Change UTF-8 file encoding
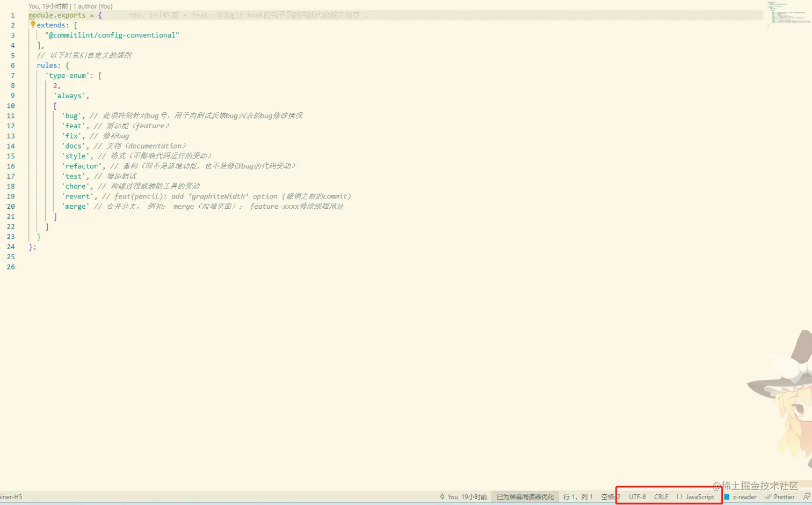Viewport: 812px width, 505px height. tap(637, 497)
